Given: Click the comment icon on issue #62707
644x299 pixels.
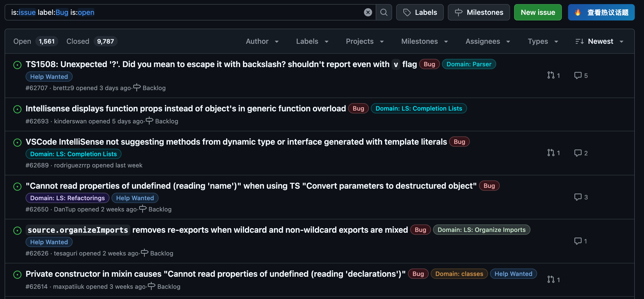Looking at the screenshot, I should pyautogui.click(x=578, y=76).
